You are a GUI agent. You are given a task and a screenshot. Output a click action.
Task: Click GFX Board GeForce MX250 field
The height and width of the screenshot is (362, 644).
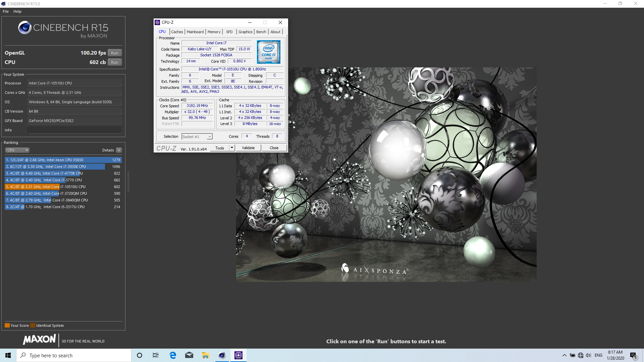pos(74,121)
